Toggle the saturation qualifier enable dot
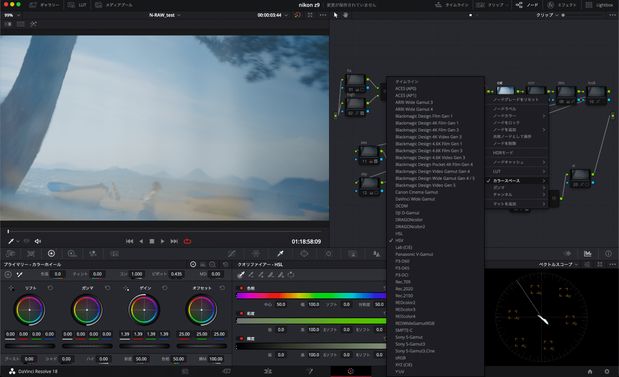Viewport: 619px width, 377px height. 241,313
